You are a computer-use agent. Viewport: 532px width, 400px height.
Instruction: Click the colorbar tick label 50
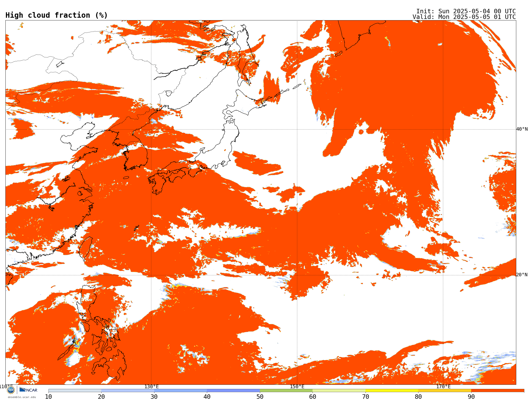point(260,397)
